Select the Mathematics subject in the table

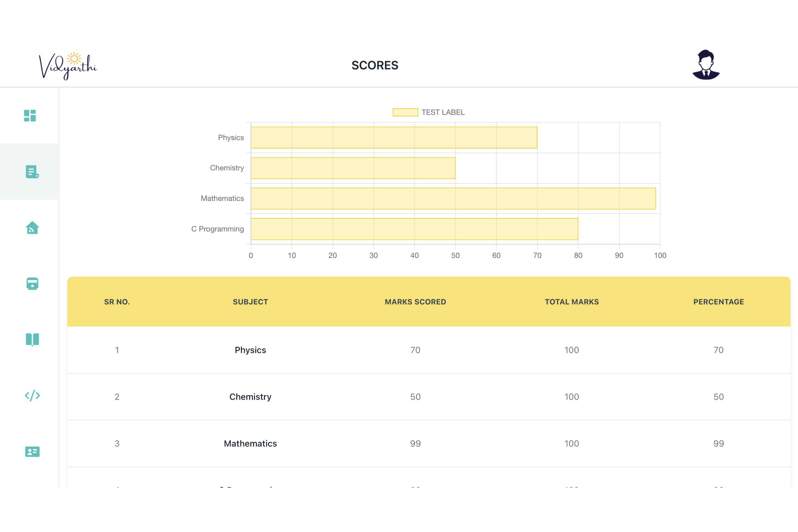(250, 443)
